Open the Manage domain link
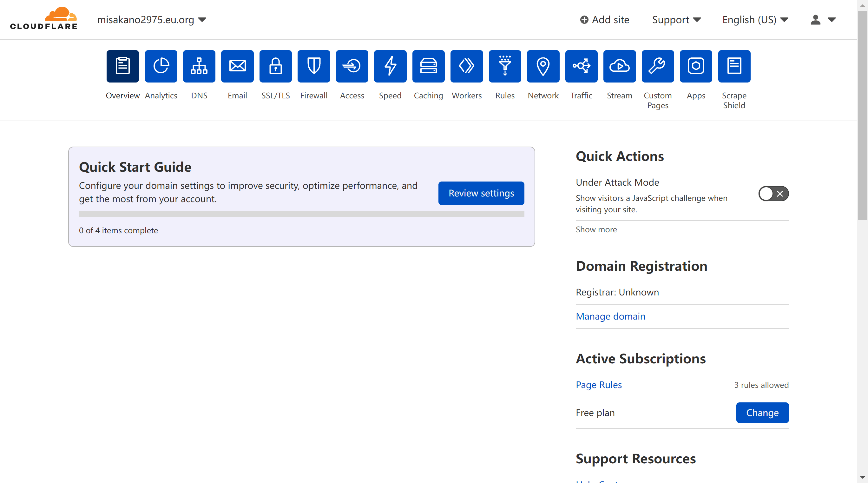This screenshot has height=483, width=868. pyautogui.click(x=610, y=316)
